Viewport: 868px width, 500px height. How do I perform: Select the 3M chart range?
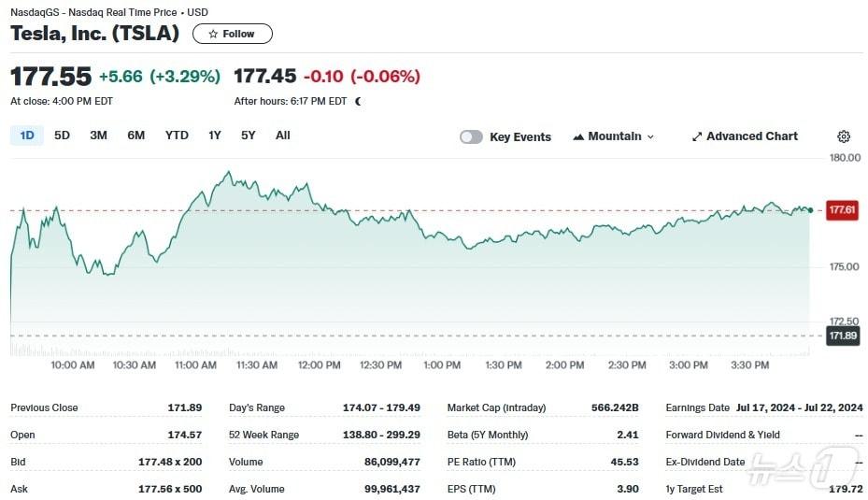98,136
